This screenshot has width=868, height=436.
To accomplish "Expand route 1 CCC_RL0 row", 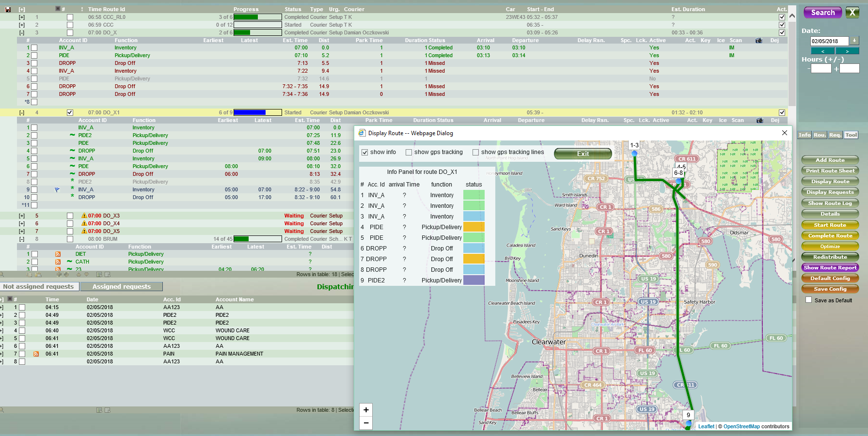I will point(22,17).
